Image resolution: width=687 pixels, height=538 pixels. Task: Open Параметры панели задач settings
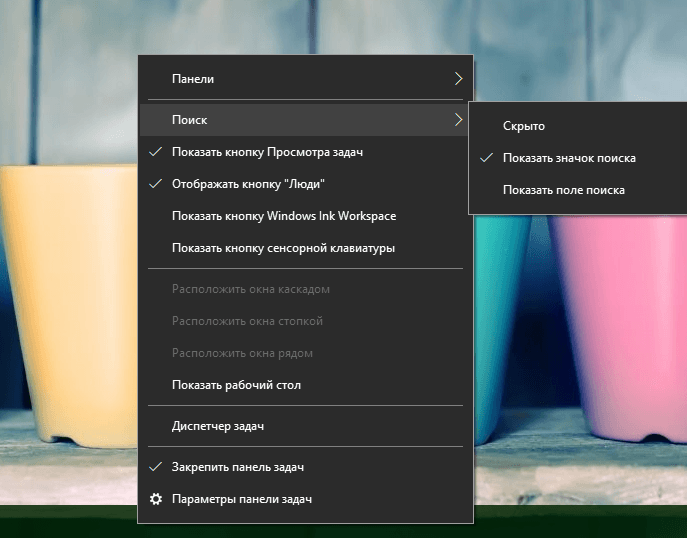pos(305,499)
